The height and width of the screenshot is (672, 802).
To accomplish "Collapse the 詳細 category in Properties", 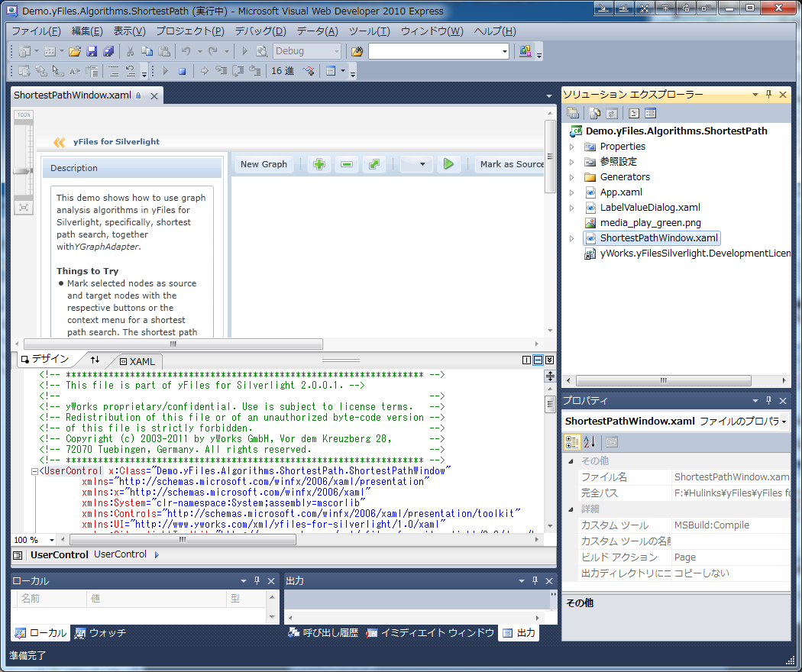I will coord(571,509).
